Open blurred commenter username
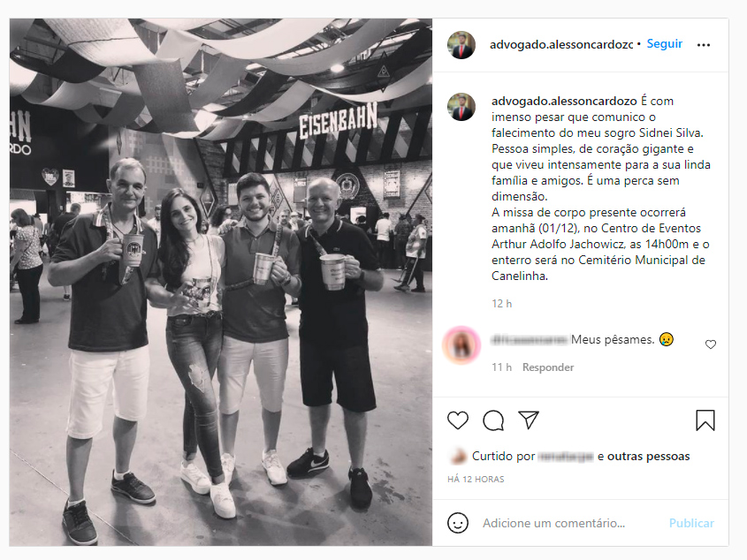 (x=529, y=339)
